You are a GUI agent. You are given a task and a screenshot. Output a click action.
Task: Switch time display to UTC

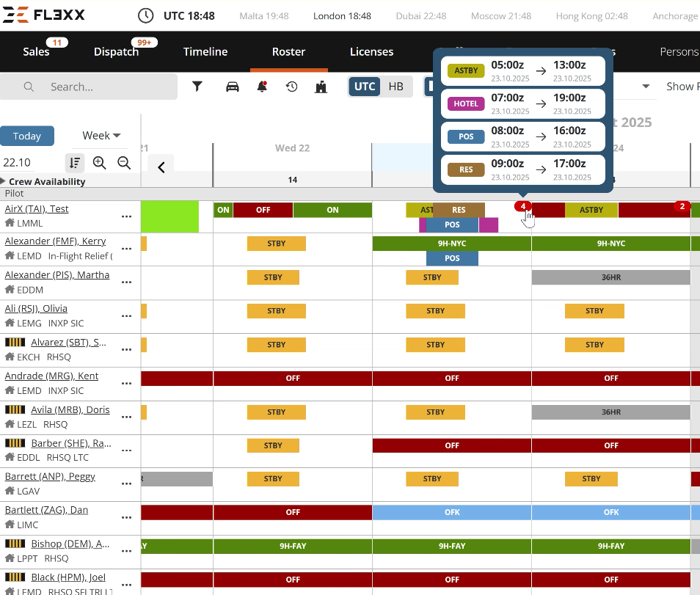[365, 87]
